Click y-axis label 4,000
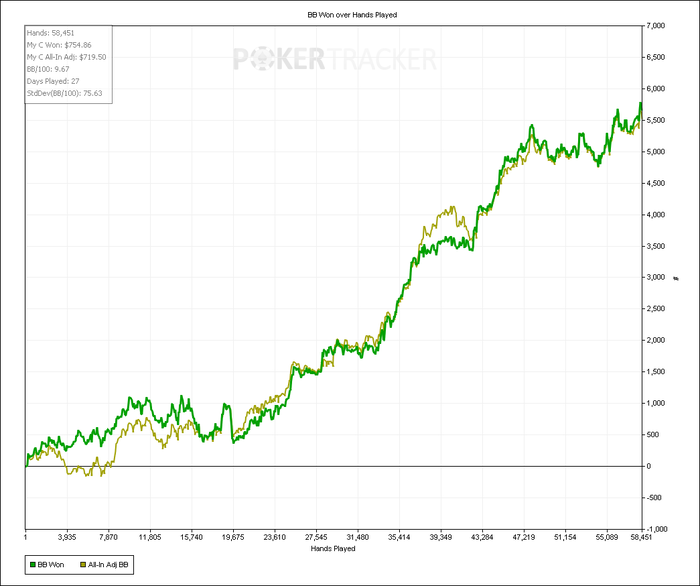 656,215
